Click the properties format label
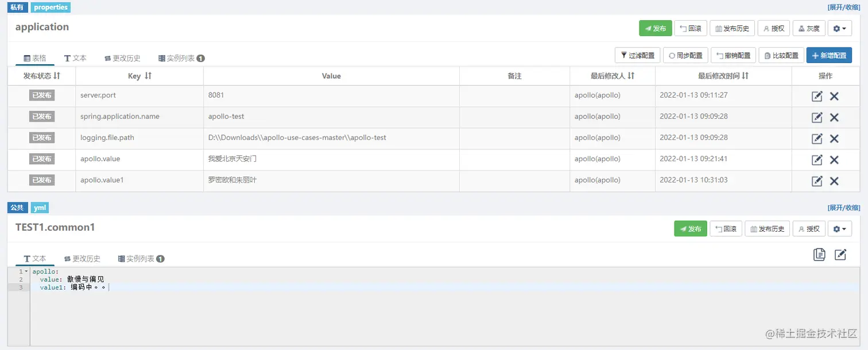This screenshot has height=350, width=868. point(51,7)
